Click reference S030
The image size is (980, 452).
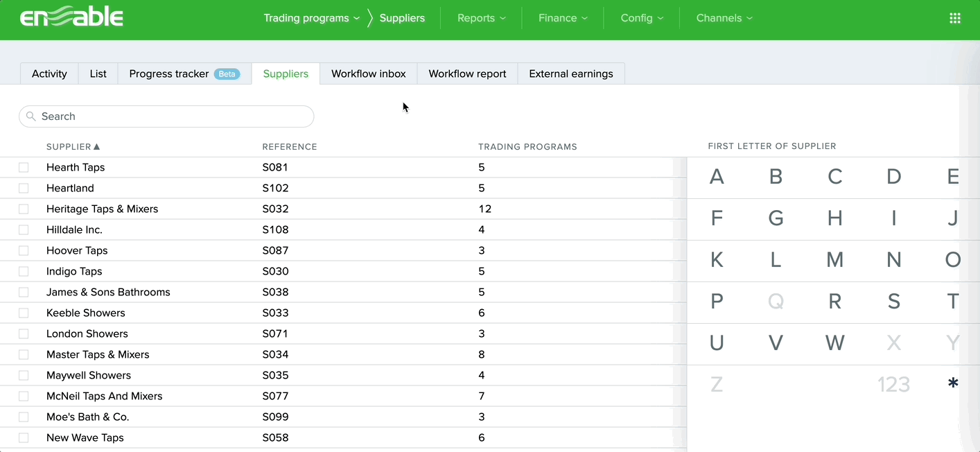click(275, 271)
